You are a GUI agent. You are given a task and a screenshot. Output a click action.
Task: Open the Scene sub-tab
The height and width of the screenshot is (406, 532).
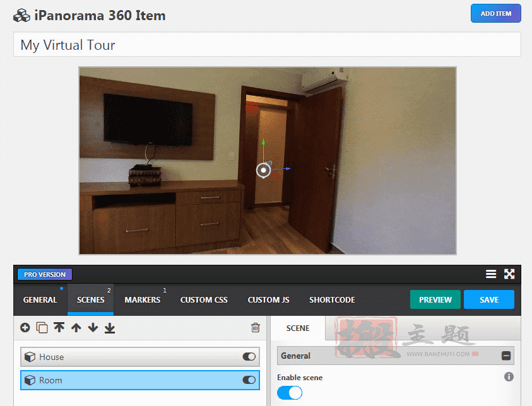(298, 328)
